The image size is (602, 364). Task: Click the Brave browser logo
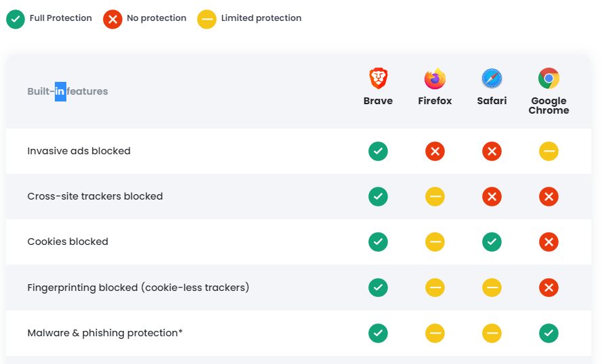tap(378, 78)
